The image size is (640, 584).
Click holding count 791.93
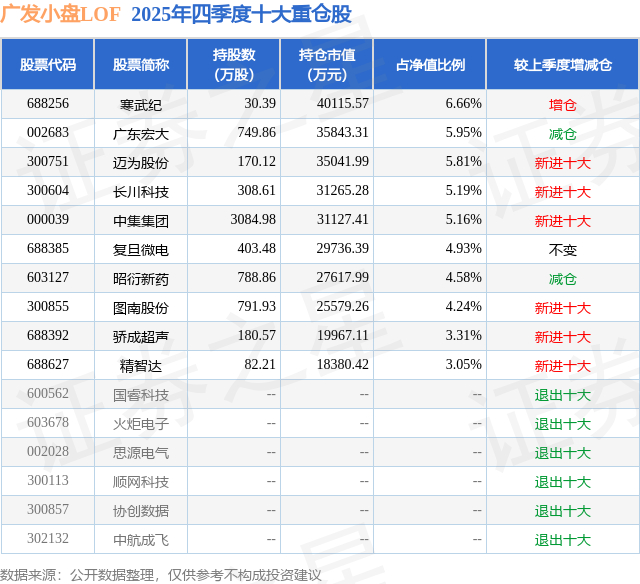point(257,306)
